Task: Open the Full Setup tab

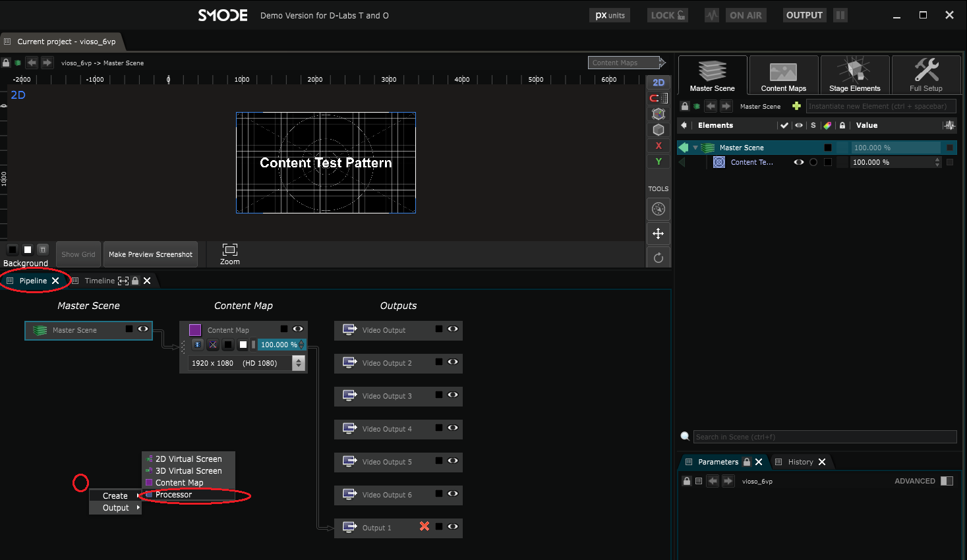Action: tap(926, 74)
